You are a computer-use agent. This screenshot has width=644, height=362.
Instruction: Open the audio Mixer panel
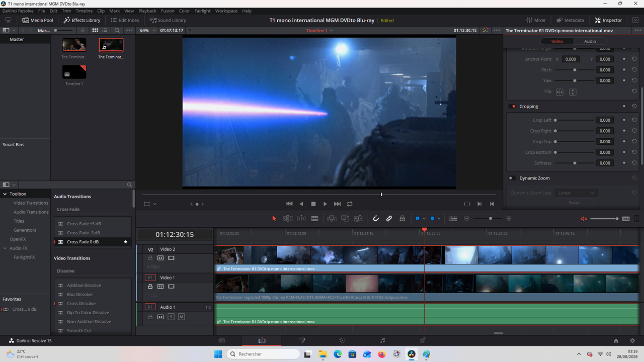(536, 20)
